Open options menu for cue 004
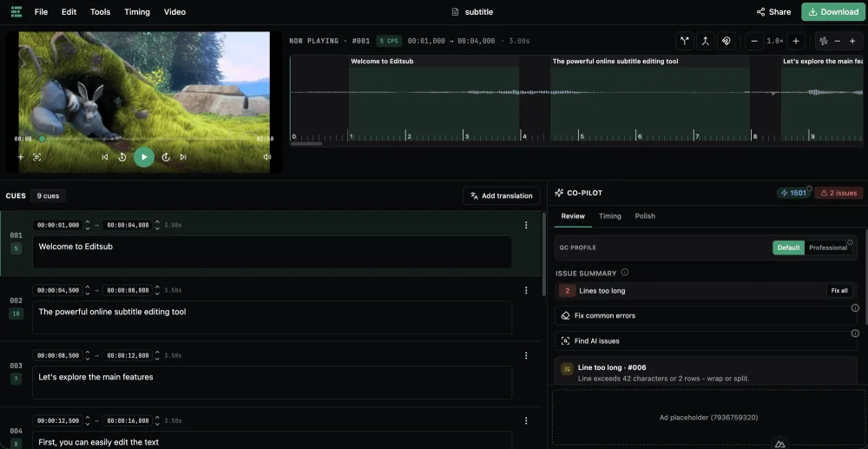This screenshot has height=449, width=868. (526, 420)
